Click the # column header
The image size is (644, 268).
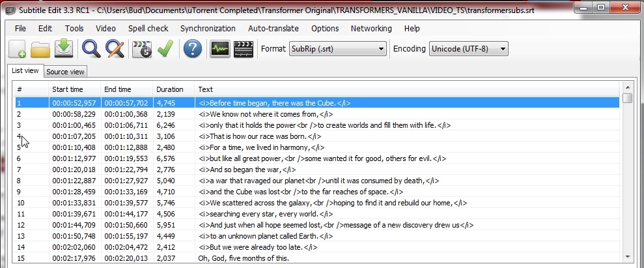(x=32, y=89)
